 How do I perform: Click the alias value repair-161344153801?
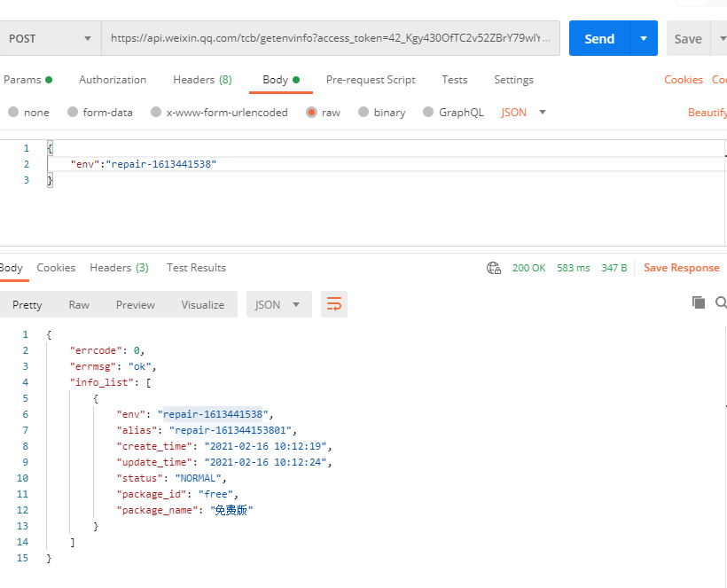[231, 430]
